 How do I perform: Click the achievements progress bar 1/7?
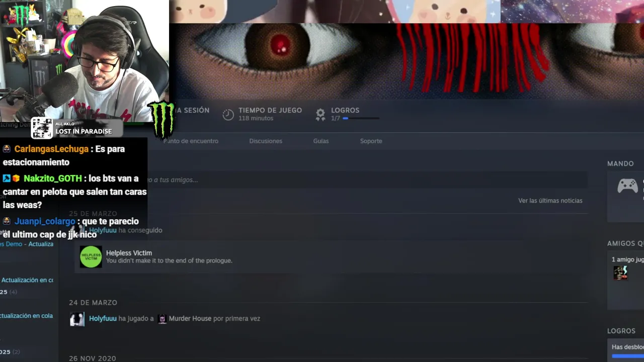[x=361, y=119]
